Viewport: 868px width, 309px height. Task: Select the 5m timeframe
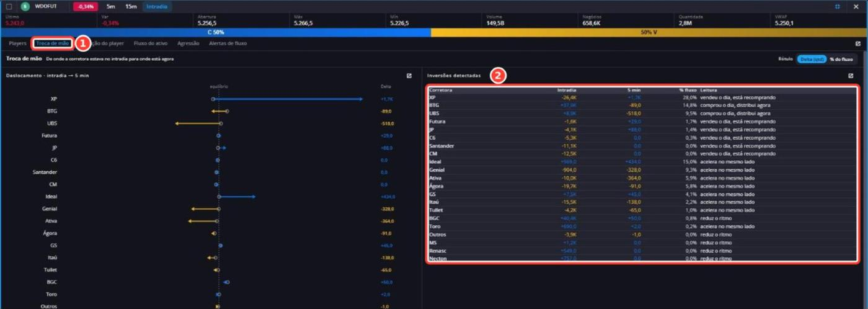pyautogui.click(x=111, y=6)
